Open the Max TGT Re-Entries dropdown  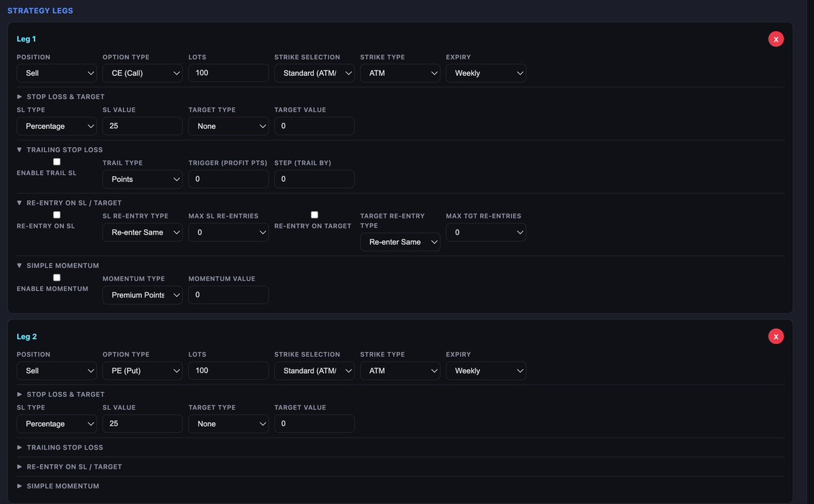pyautogui.click(x=486, y=232)
